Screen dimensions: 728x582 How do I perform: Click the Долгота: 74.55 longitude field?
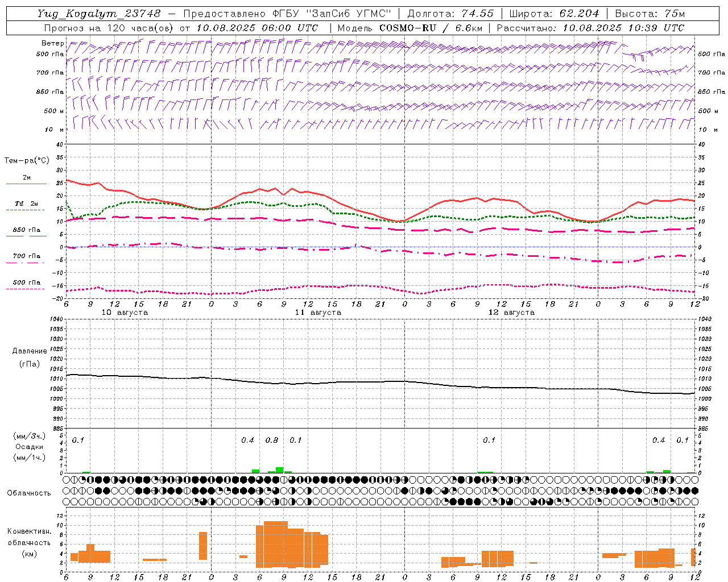(x=450, y=14)
